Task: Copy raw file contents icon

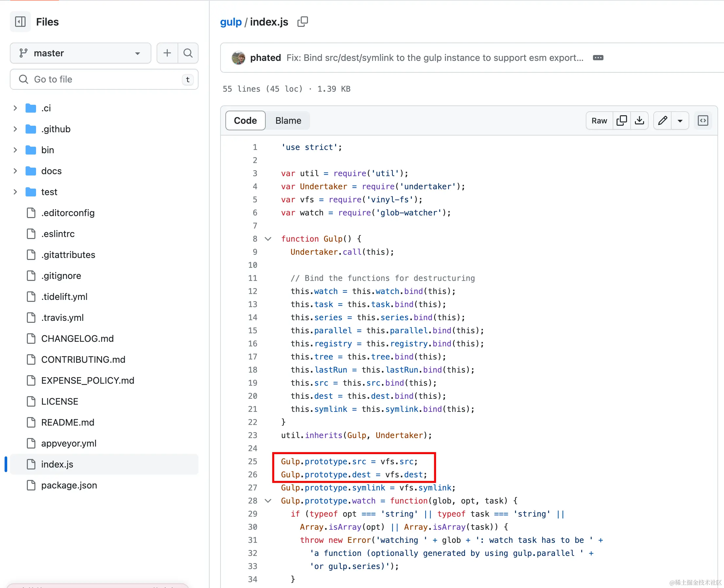Action: (622, 120)
